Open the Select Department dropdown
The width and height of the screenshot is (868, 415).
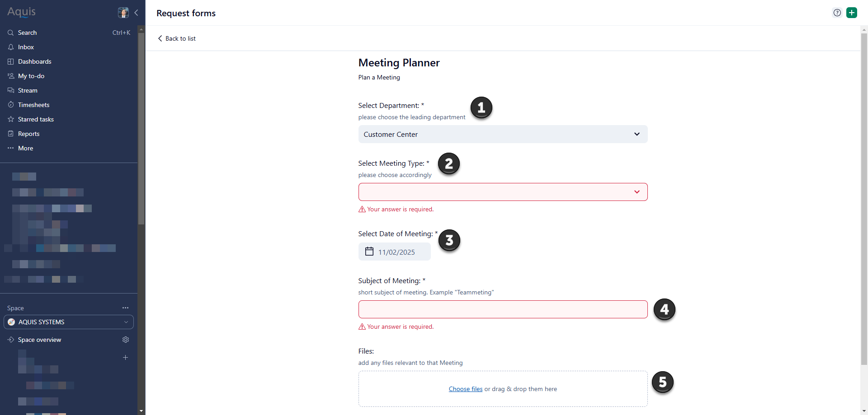point(503,134)
